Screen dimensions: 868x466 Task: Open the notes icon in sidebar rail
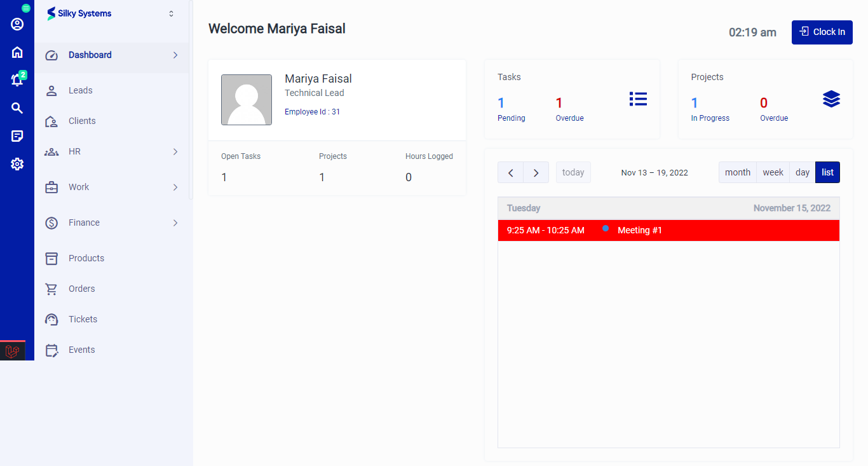pos(17,136)
